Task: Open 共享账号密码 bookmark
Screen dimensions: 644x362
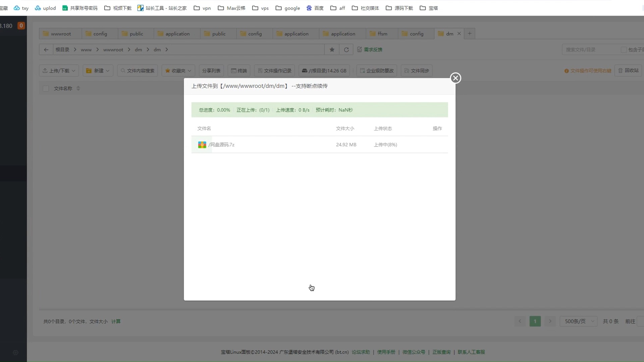Action: 80,8
